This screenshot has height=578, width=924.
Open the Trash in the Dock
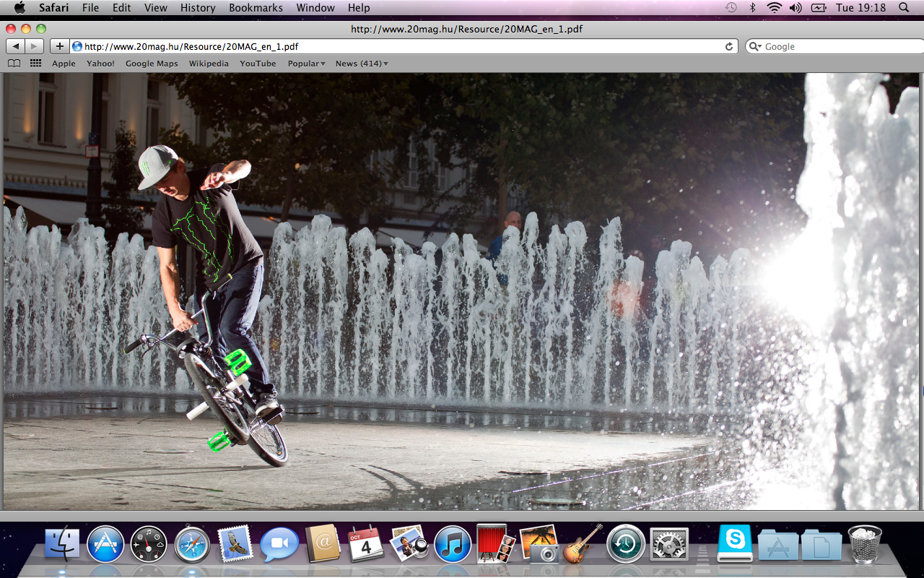865,544
